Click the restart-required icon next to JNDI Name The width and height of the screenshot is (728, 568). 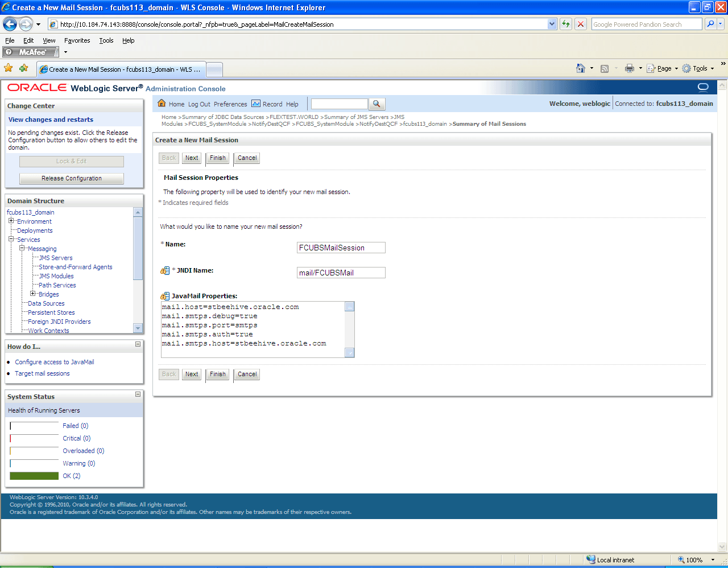tap(165, 271)
